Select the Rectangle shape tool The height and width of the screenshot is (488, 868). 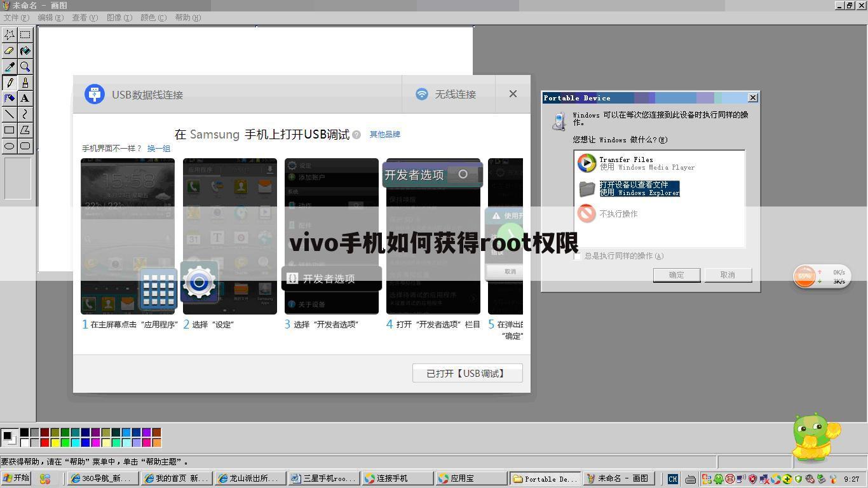(10, 130)
